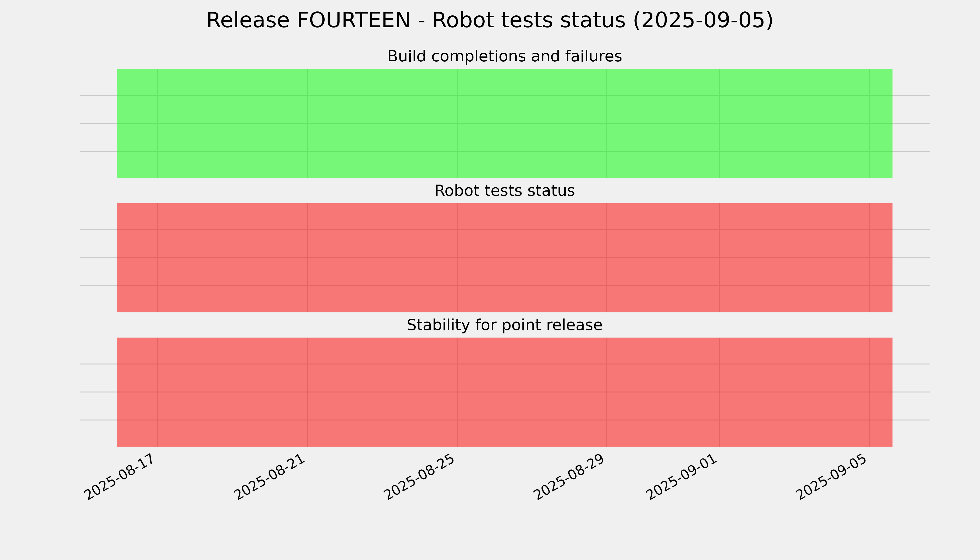The image size is (980, 560).
Task: Select the Stability for point release title
Action: click(x=504, y=325)
